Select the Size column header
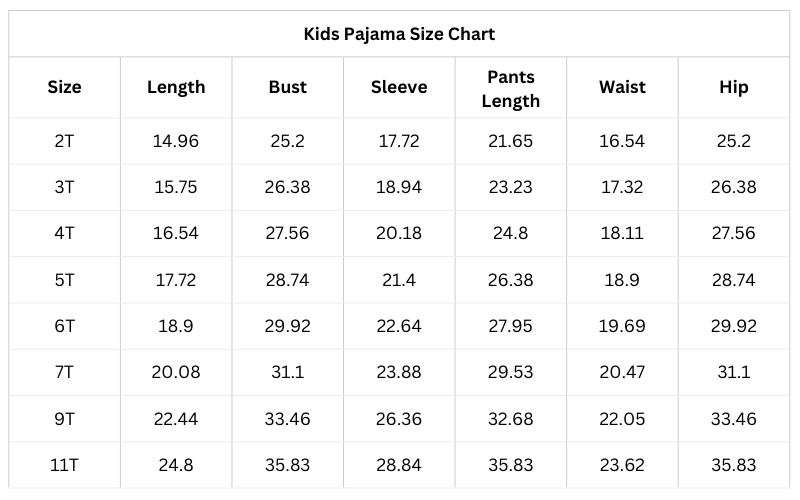Screen dimensions: 800x500 pos(64,87)
